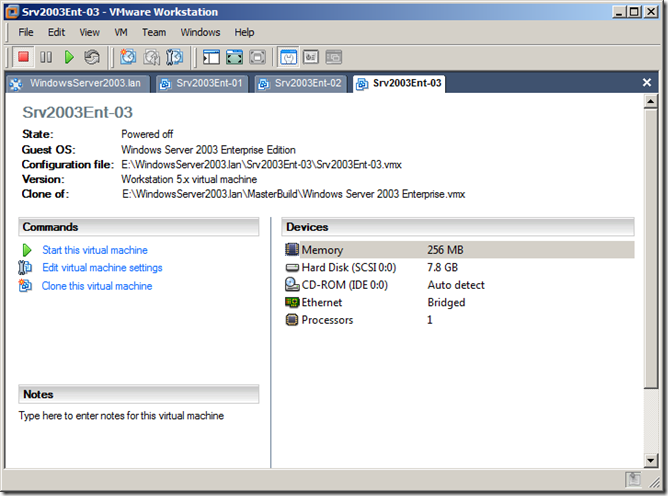The width and height of the screenshot is (668, 496).
Task: Click the Auto detect CD-ROM value
Action: click(456, 285)
